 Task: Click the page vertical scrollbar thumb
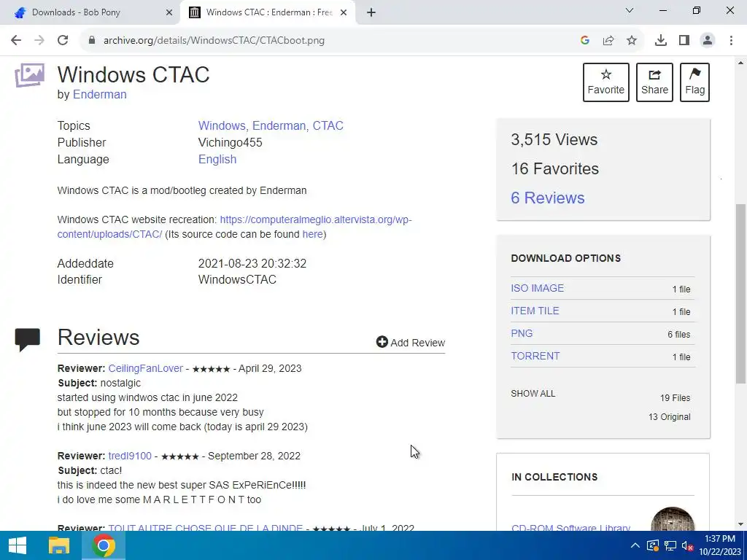[x=741, y=293]
